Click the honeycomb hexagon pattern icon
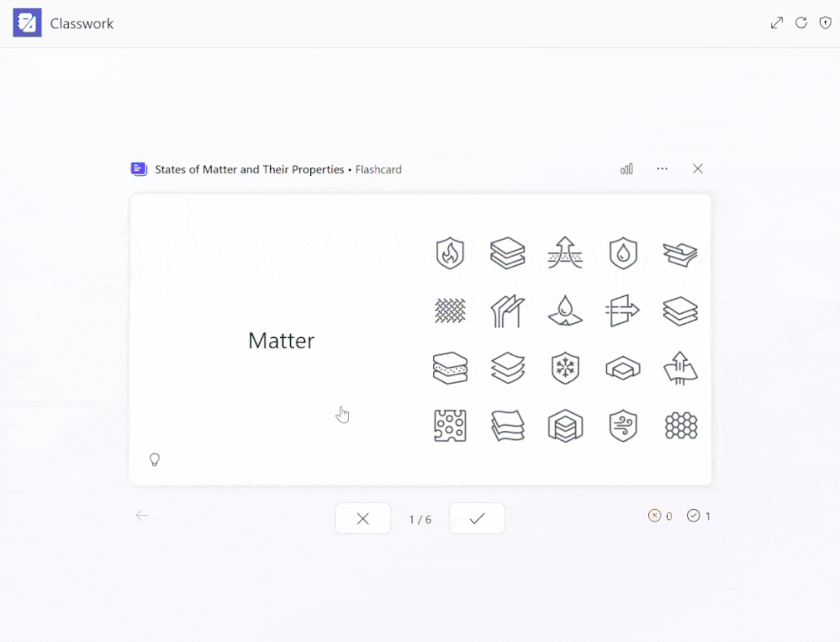This screenshot has height=642, width=840. [x=681, y=426]
